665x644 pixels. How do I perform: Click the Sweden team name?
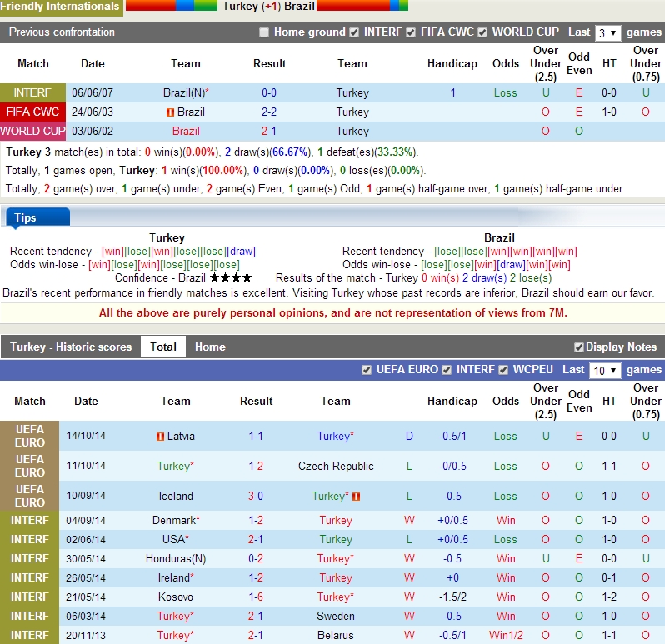coord(336,616)
